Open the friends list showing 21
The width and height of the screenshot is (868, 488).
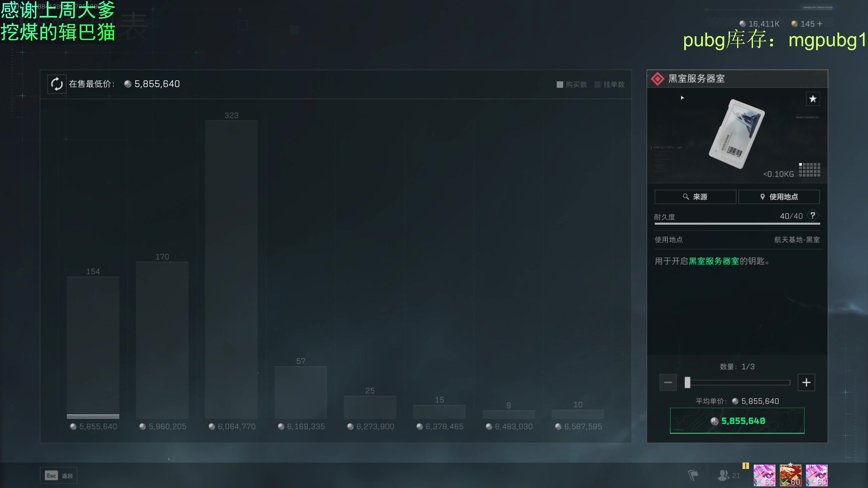point(729,475)
